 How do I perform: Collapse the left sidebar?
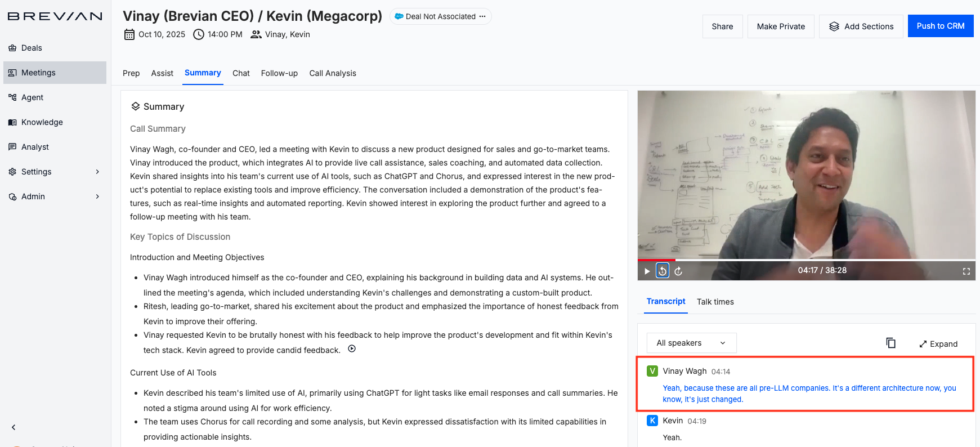[14, 427]
